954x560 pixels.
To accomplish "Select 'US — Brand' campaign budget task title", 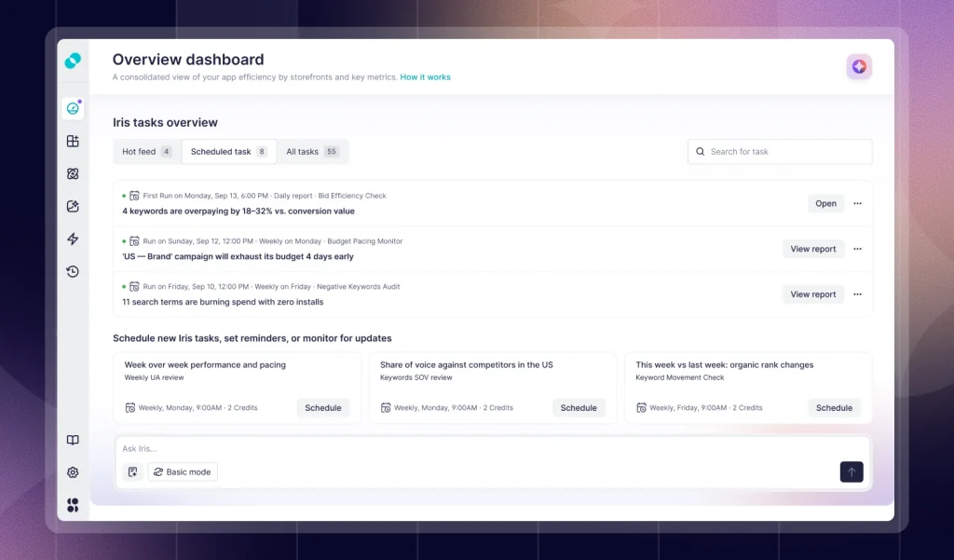I will (x=238, y=256).
